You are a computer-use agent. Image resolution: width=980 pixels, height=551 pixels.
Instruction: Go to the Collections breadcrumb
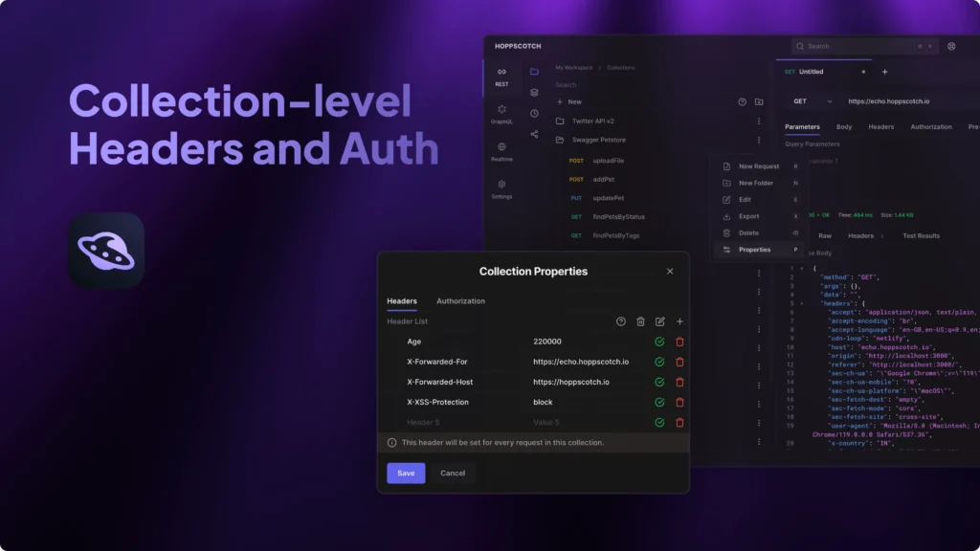click(x=620, y=68)
